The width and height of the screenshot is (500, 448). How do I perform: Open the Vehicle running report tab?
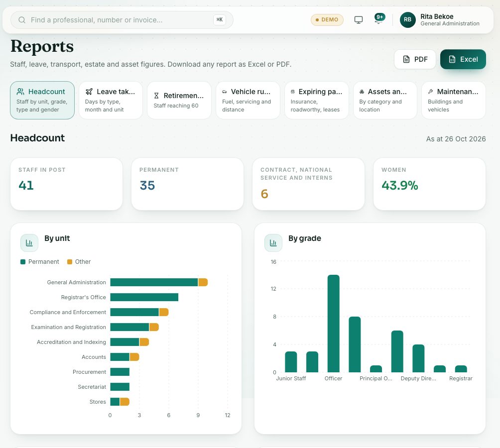(248, 101)
